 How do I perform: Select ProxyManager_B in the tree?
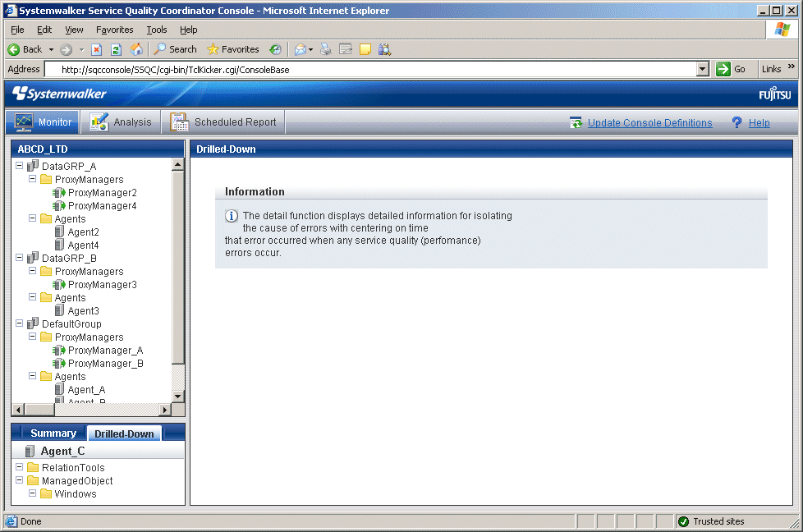[x=105, y=364]
